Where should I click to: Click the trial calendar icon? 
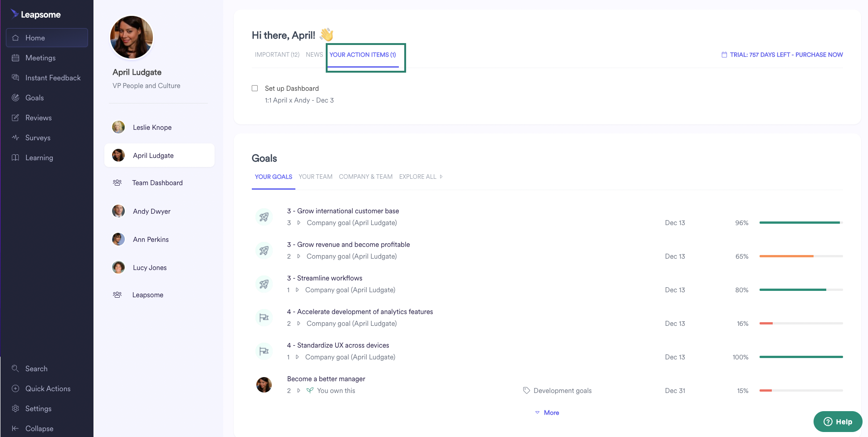724,54
